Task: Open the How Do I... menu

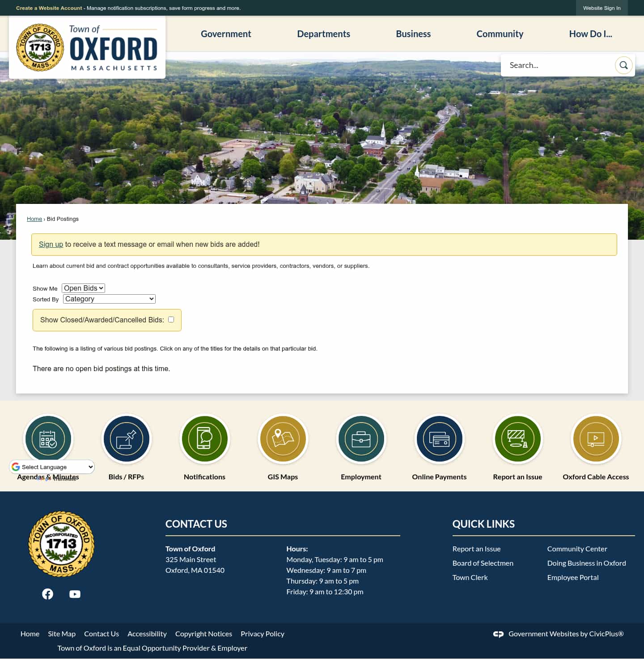Action: pyautogui.click(x=590, y=34)
